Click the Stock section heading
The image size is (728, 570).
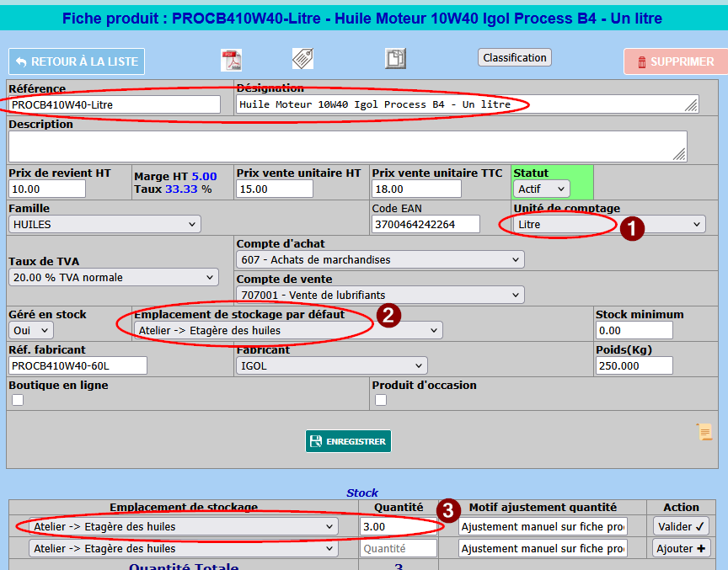click(362, 493)
